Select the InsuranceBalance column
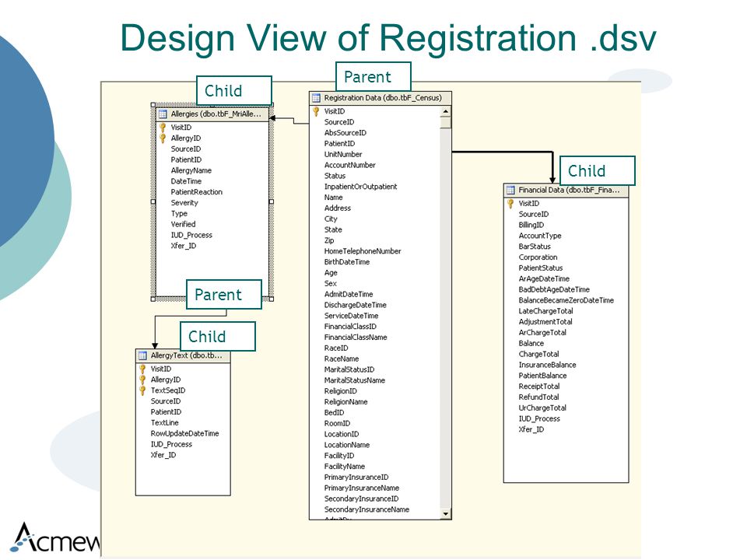 [x=547, y=366]
